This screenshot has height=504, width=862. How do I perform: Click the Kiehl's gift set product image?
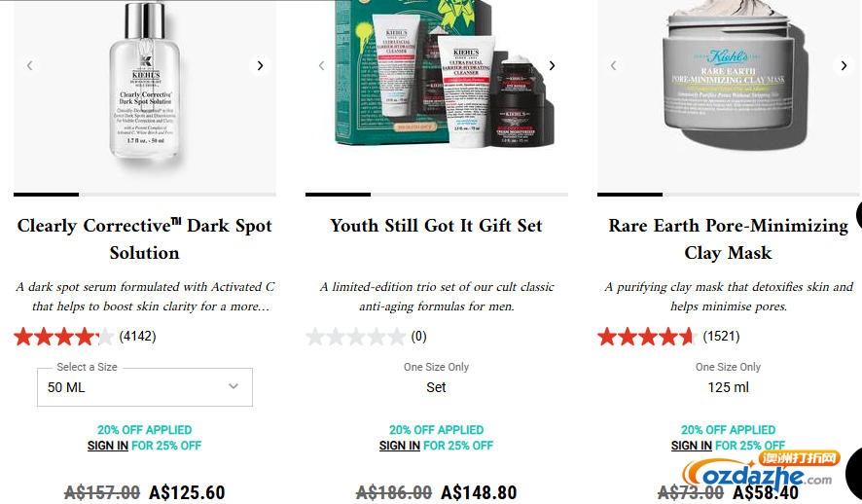[x=445, y=74]
